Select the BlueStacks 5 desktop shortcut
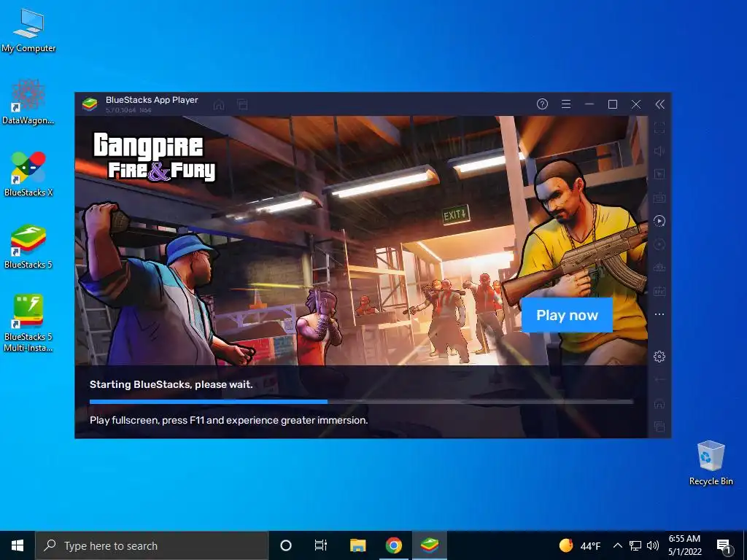Screen dimensions: 747x560 tap(28, 246)
